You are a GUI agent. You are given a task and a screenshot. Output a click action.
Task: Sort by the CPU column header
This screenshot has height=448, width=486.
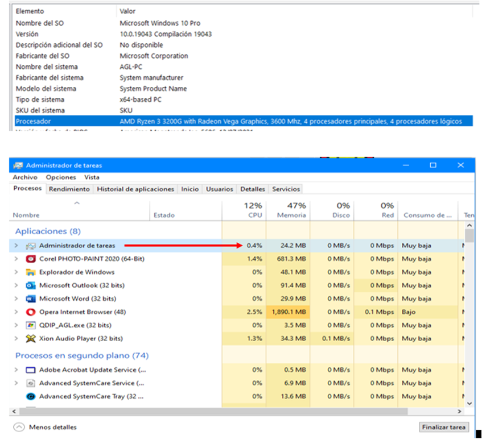244,210
